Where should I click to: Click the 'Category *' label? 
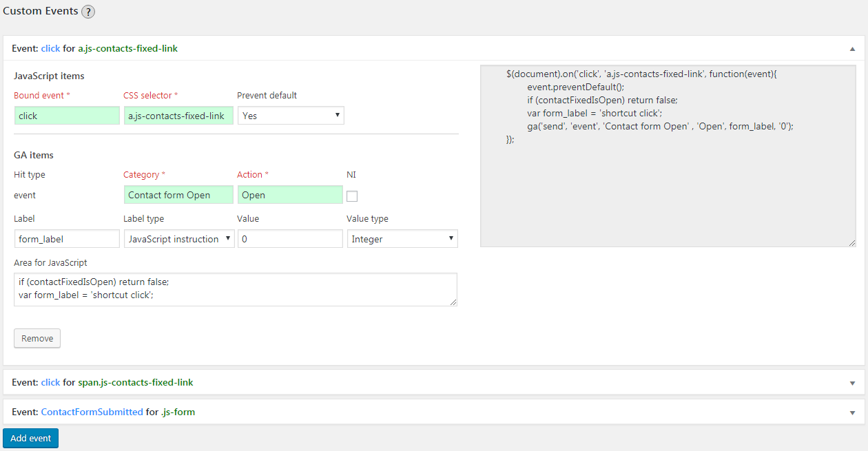coord(145,175)
